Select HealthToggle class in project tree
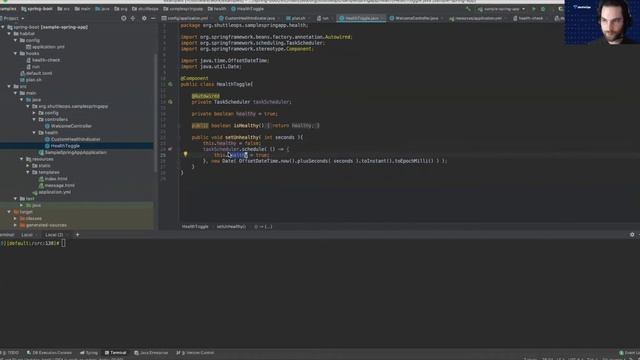 coord(62,146)
